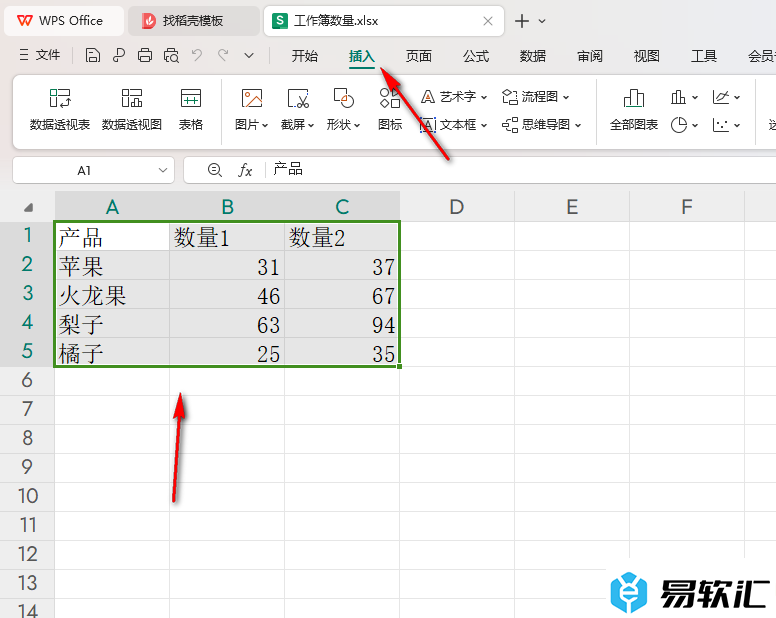
Task: Expand the 截屏 dropdown arrow
Action: [311, 125]
